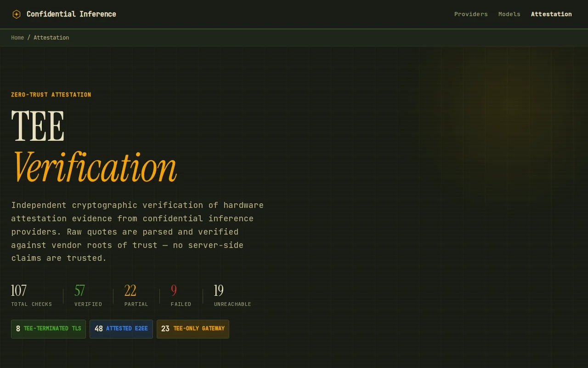Go to the Providers nav item

[471, 14]
